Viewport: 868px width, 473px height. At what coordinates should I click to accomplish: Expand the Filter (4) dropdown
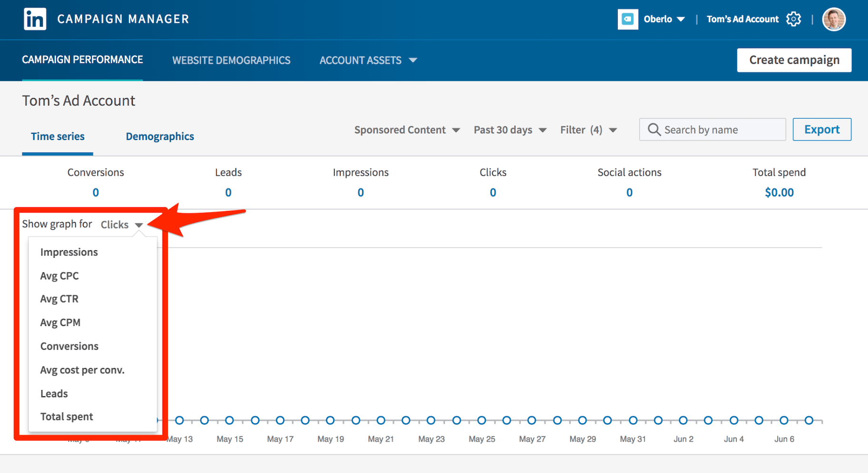588,130
